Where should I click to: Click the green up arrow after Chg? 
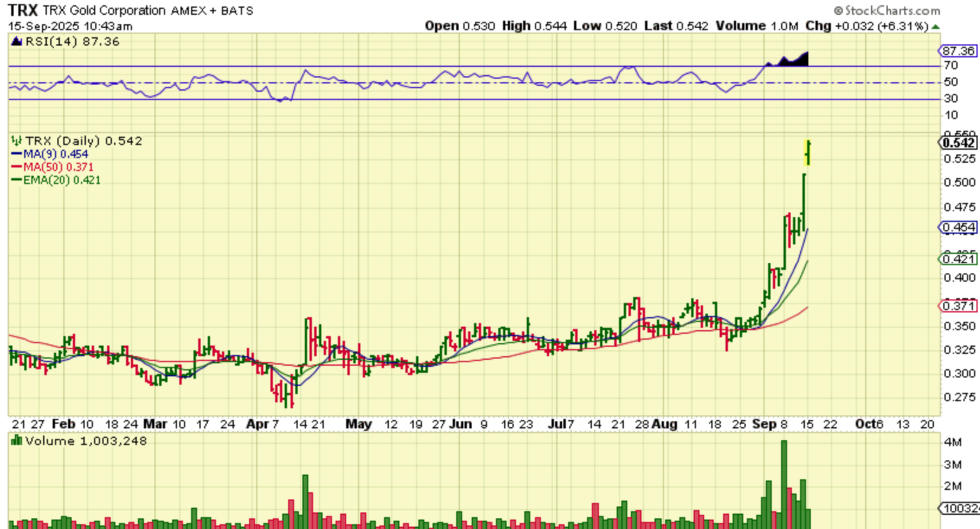936,27
